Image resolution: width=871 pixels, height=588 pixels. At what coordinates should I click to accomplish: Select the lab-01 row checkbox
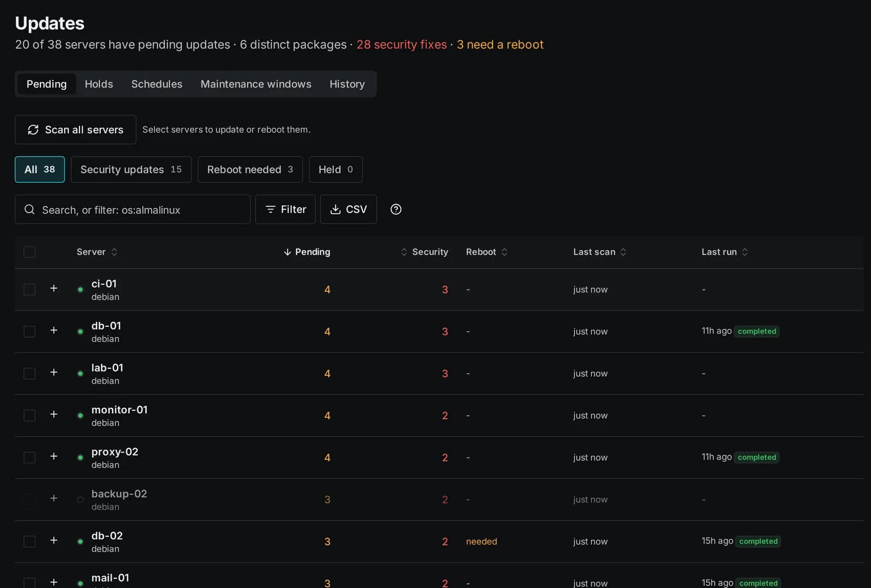coord(29,373)
